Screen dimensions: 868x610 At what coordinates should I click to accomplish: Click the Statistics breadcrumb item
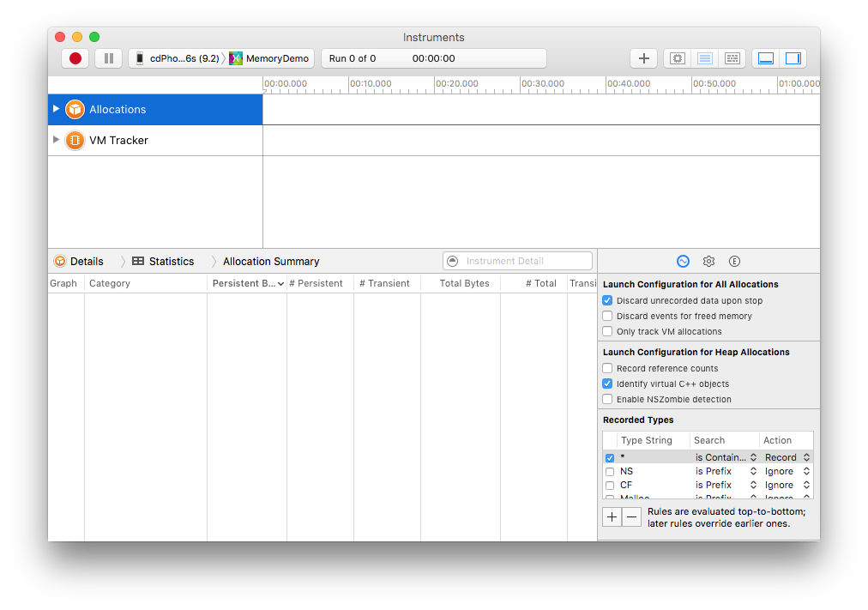(x=171, y=262)
